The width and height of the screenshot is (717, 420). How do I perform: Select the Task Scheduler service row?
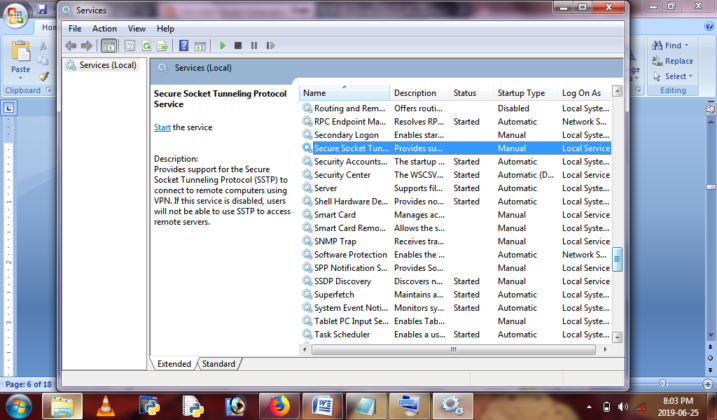click(342, 335)
